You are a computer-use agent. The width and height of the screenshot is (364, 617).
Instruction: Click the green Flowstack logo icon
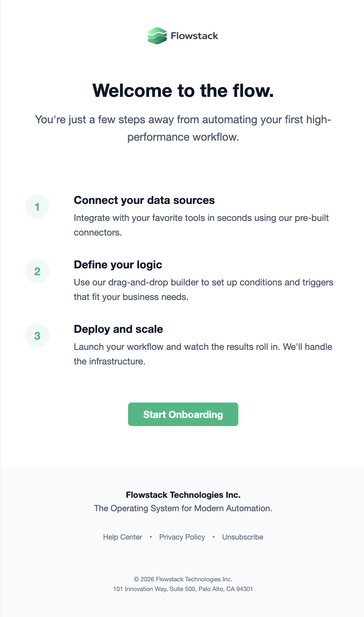coord(157,36)
